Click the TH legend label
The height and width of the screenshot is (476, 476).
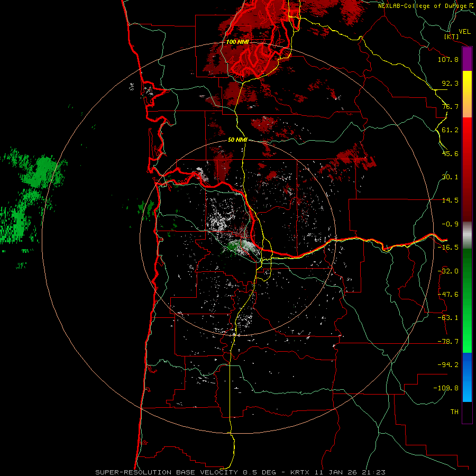pyautogui.click(x=454, y=412)
